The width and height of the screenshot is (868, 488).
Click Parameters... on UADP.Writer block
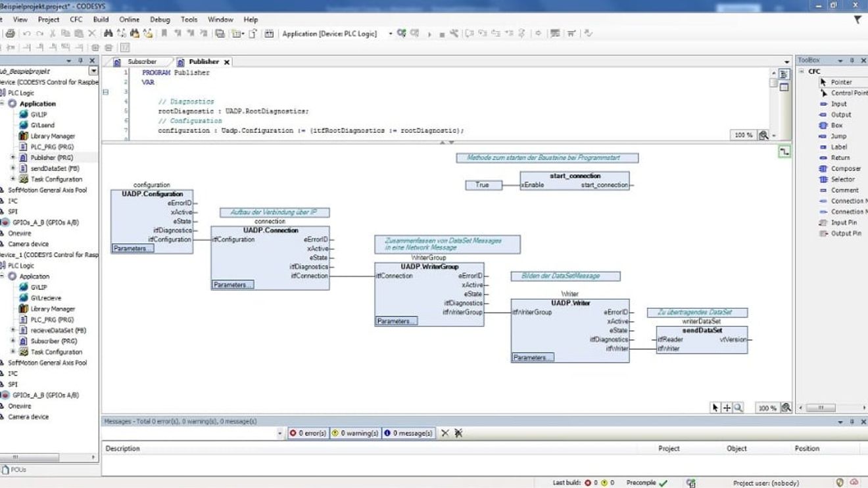click(x=533, y=358)
